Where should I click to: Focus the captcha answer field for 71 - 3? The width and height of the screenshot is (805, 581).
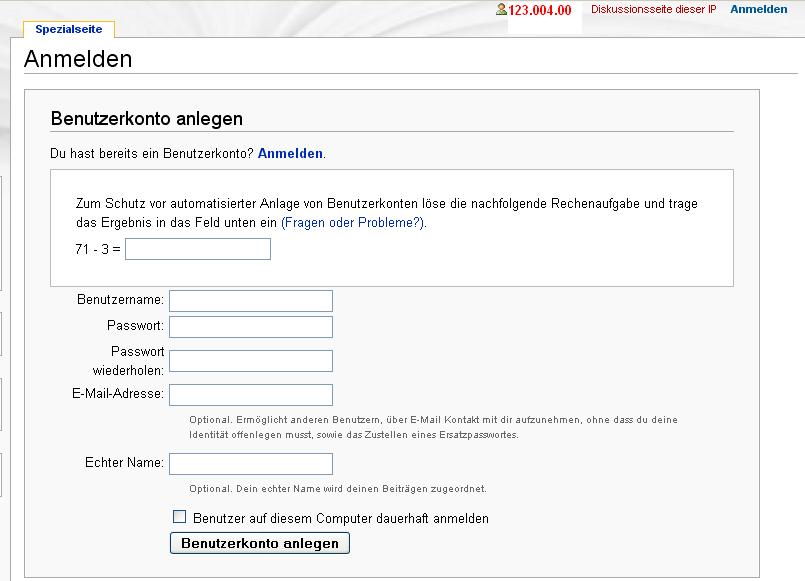(x=198, y=249)
